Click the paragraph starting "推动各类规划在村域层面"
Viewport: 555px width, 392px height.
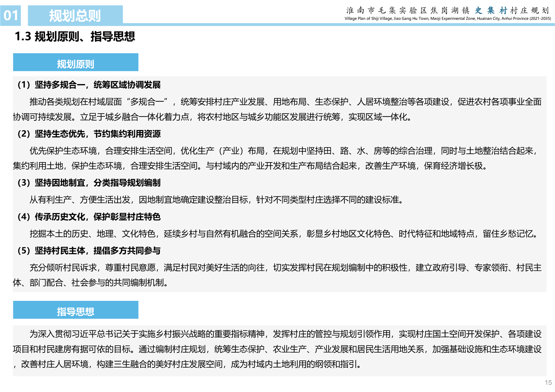[277, 109]
